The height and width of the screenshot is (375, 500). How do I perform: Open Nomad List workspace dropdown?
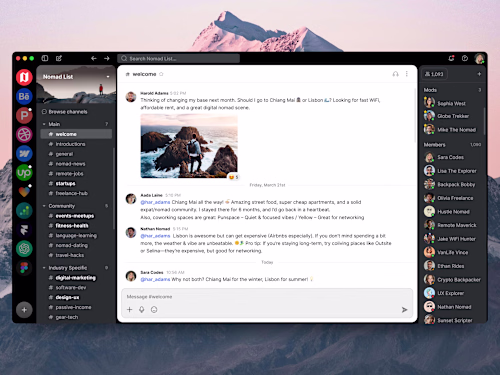(x=108, y=77)
